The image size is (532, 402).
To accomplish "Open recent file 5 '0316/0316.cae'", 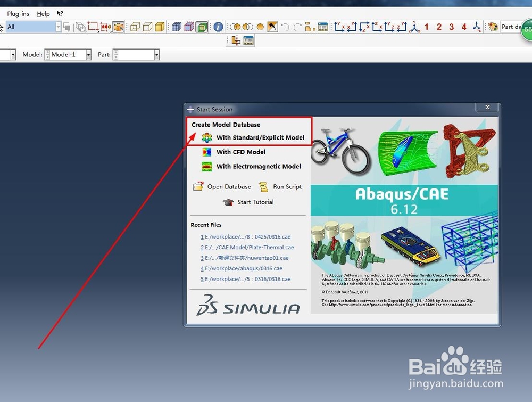I will pos(245,279).
